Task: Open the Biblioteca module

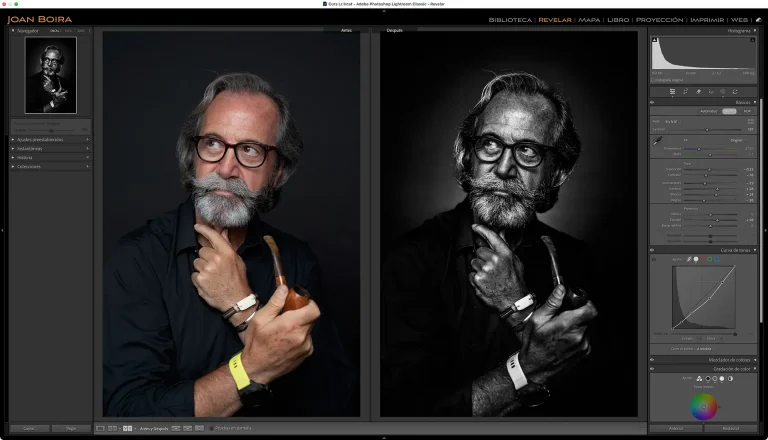Action: 510,20
